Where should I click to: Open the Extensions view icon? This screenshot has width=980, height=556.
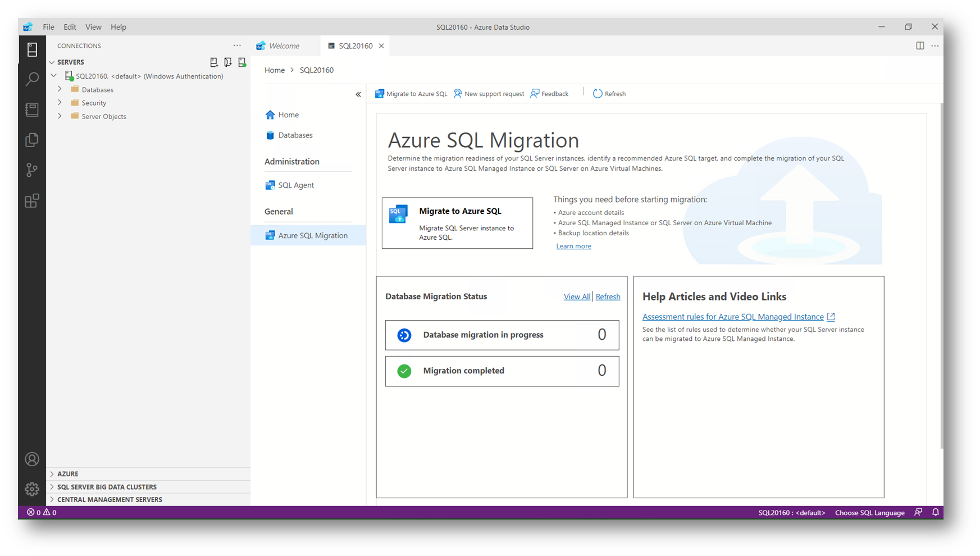32,200
